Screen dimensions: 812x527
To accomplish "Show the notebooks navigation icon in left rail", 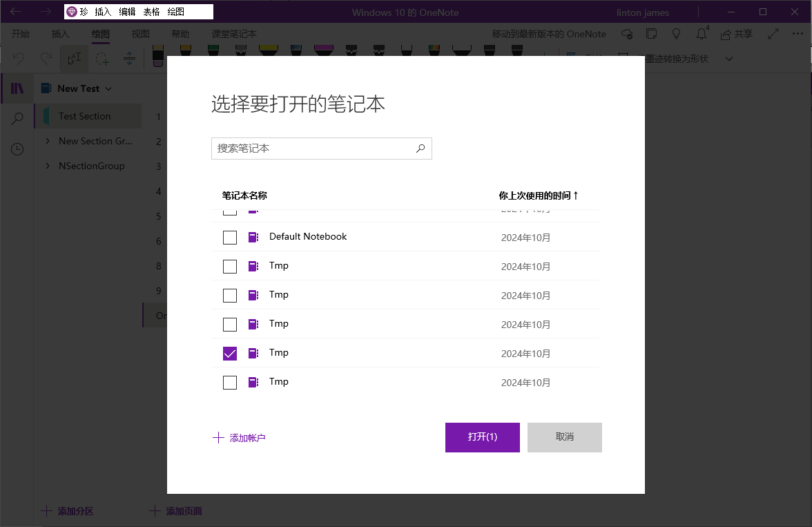I will coord(17,88).
